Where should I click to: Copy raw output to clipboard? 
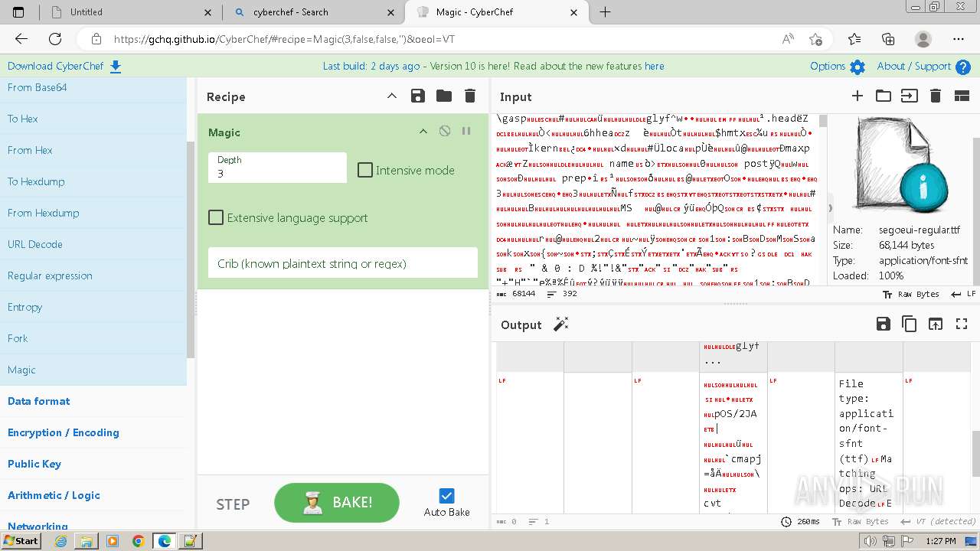[x=910, y=324]
